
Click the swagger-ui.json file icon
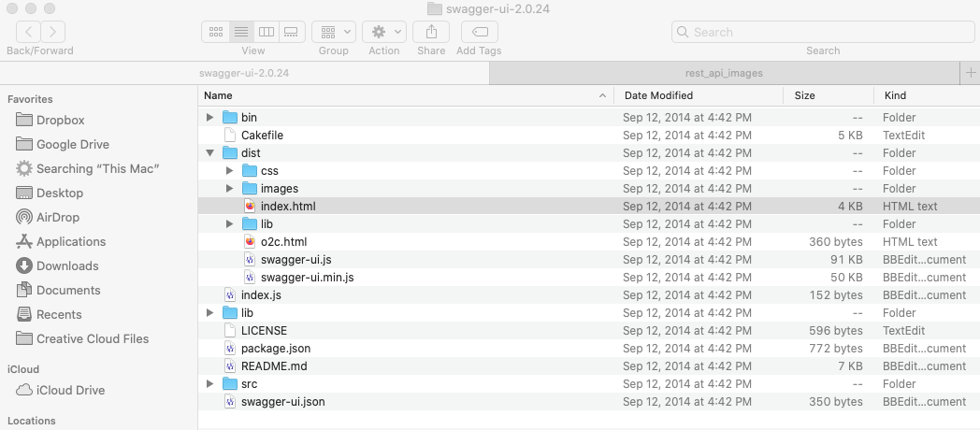click(x=230, y=402)
